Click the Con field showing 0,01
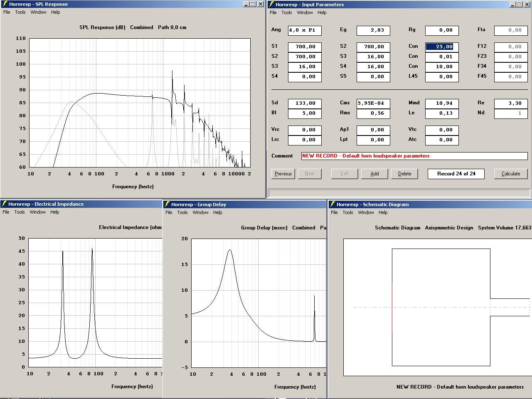 pos(442,57)
